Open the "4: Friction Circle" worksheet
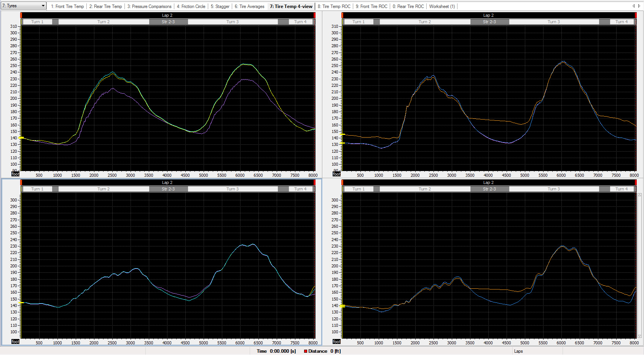644x355 pixels. point(191,6)
